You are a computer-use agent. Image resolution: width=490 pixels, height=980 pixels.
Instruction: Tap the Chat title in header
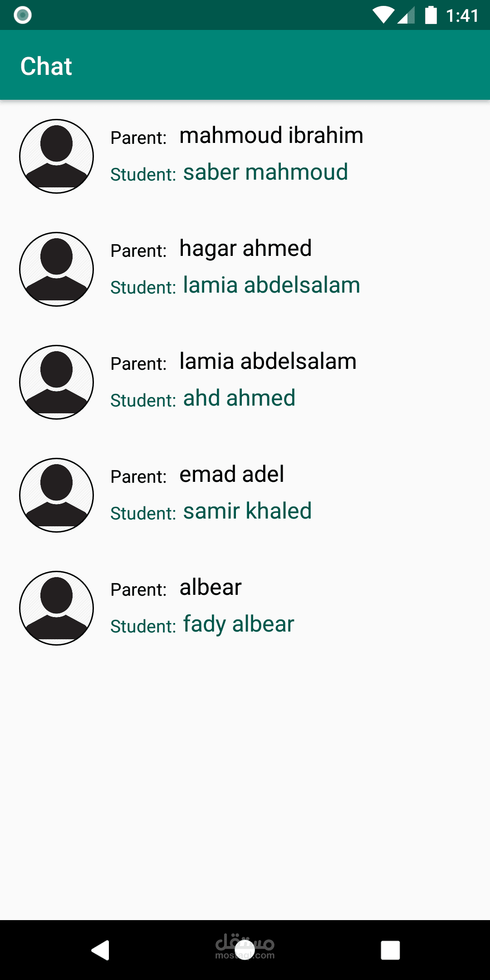tap(46, 66)
